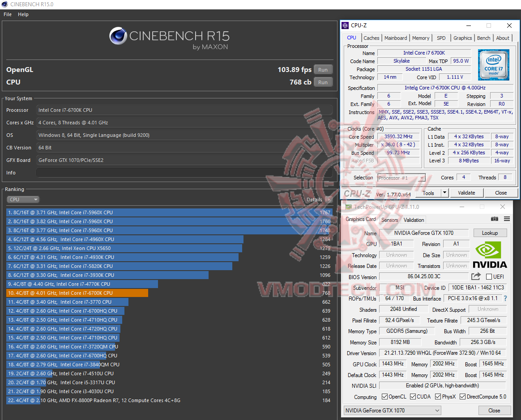Open the GPU selector NVIDIA GeForce GTX 1070 dropdown
This screenshot has width=521, height=420.
point(393,410)
